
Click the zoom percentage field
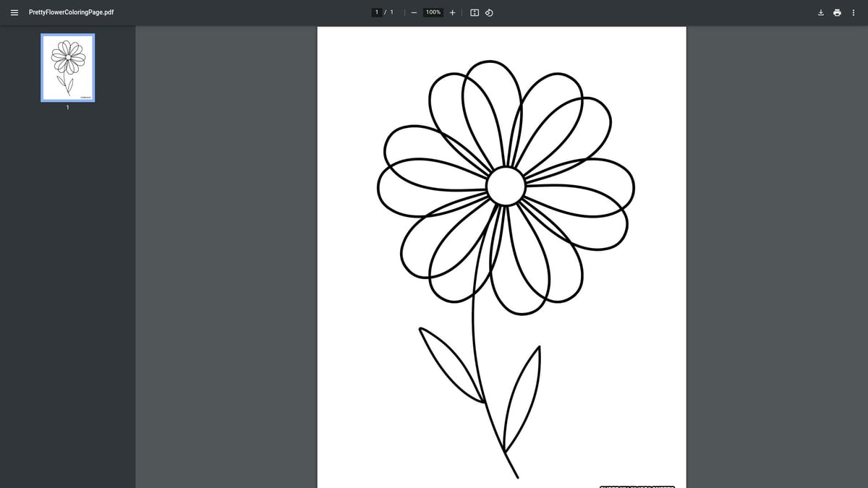[432, 12]
